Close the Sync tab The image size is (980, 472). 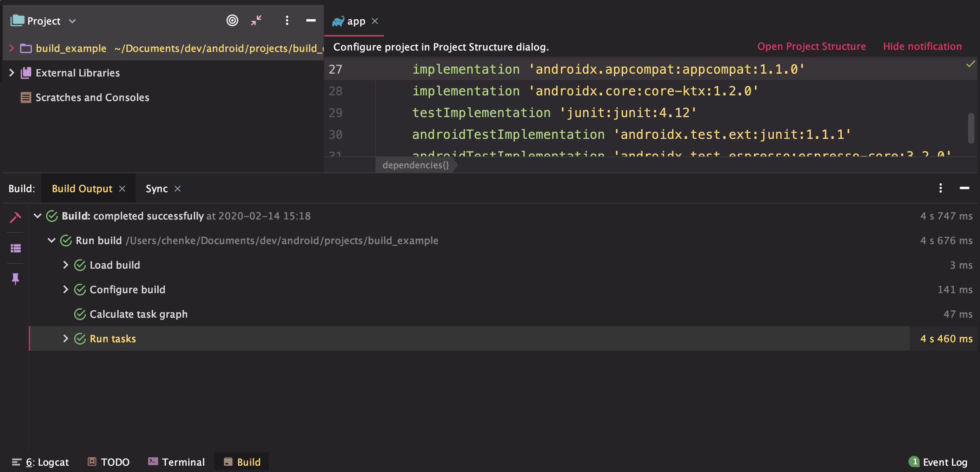(x=178, y=189)
